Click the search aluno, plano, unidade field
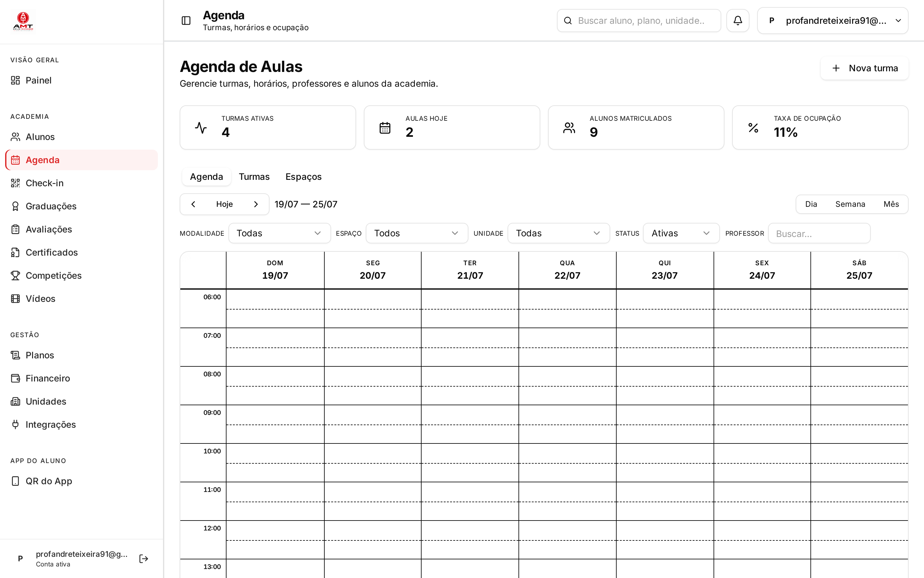 pyautogui.click(x=639, y=21)
